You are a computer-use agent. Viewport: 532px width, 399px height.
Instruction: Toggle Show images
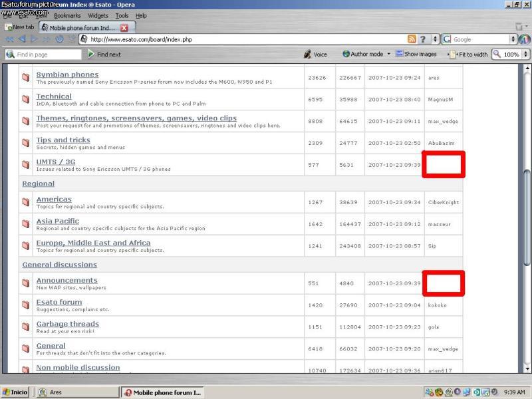point(416,54)
